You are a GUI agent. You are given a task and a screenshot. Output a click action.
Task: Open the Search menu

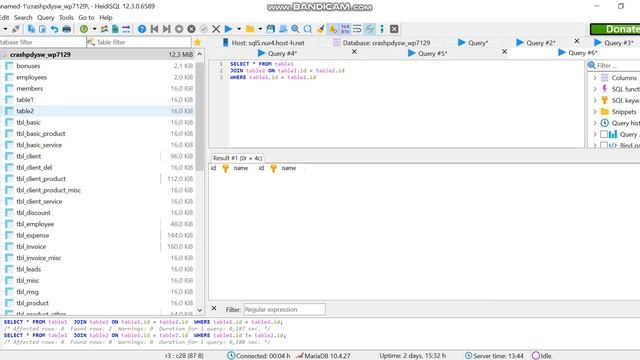(23, 18)
